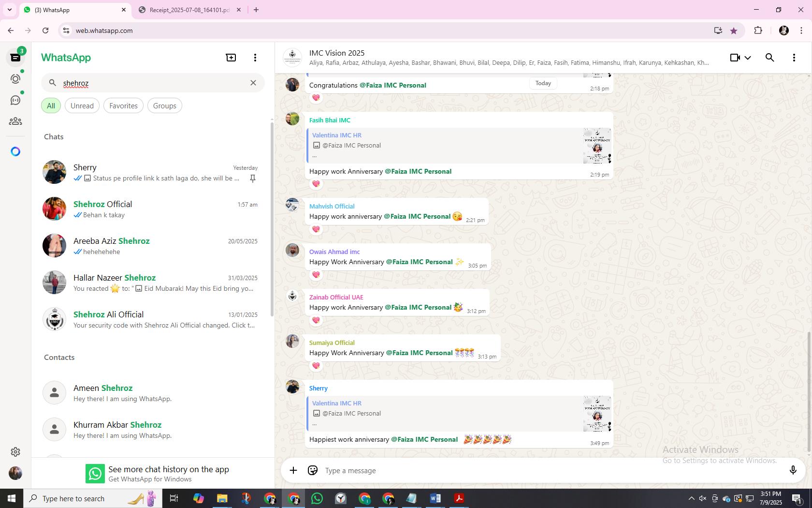The width and height of the screenshot is (812, 508).
Task: Click the heart reaction under Sumaiya's message
Action: (x=316, y=365)
